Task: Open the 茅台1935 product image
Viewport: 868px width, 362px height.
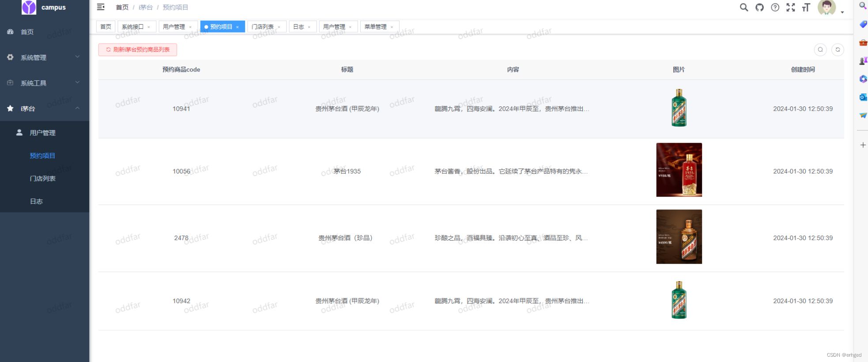Action: (x=679, y=170)
